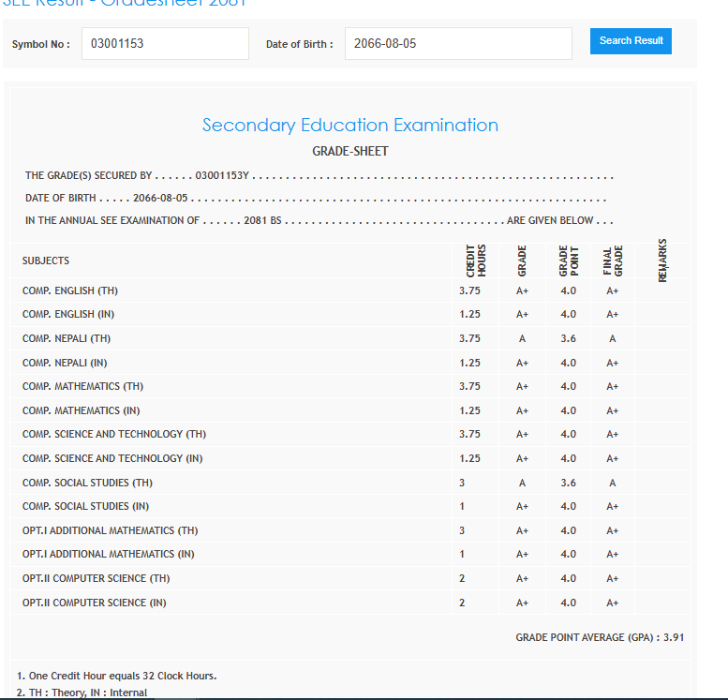
Task: Select the CREDIT HOURS column header
Action: pyautogui.click(x=475, y=261)
